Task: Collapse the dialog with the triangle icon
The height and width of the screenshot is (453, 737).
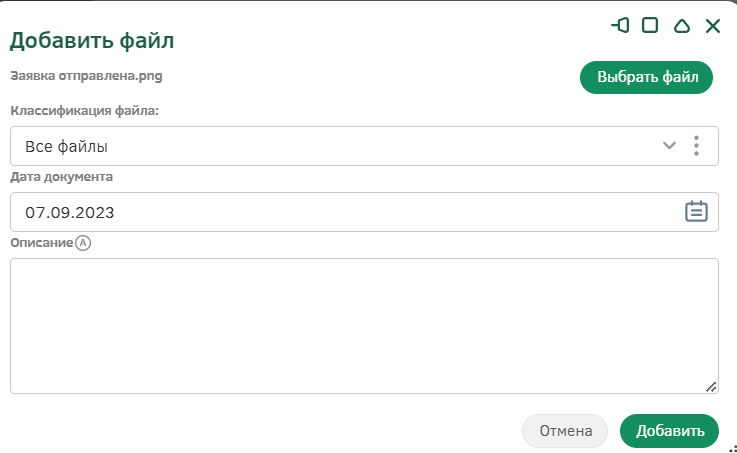Action: pos(682,26)
